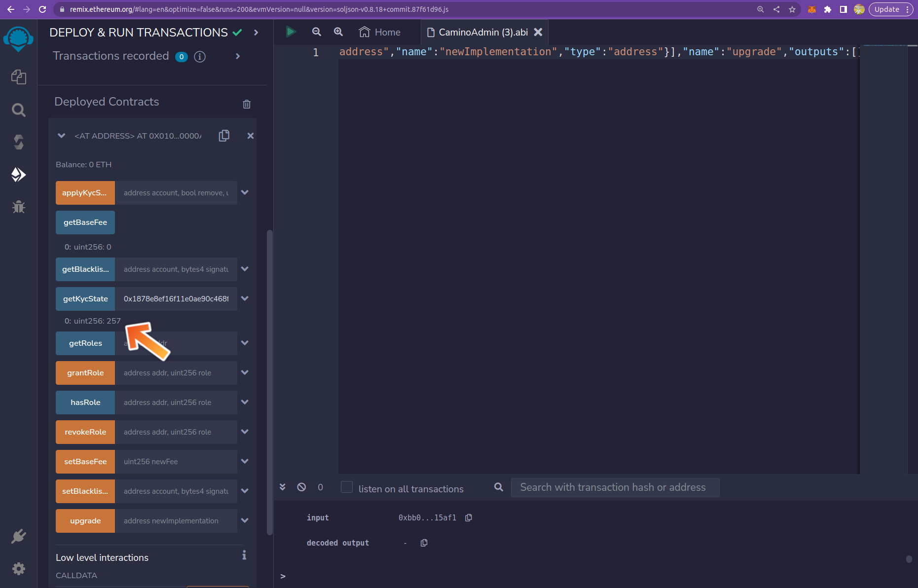The height and width of the screenshot is (588, 918).
Task: Copy the deployed contract address
Action: [x=224, y=136]
